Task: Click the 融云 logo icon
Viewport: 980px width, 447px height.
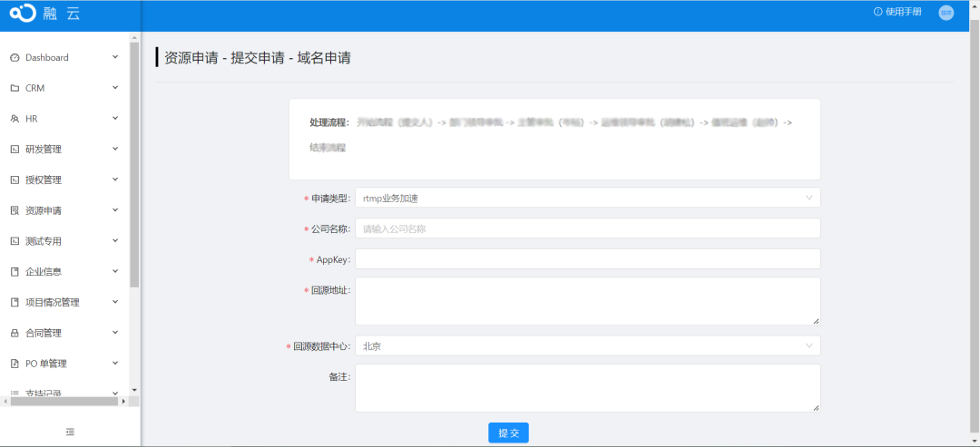Action: (22, 13)
